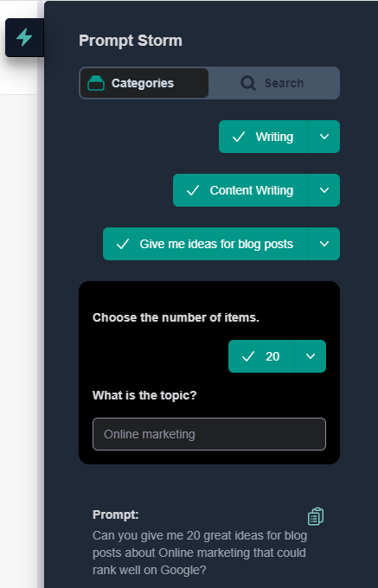Viewport: 378px width, 588px height.
Task: Focus the Online marketing topic field
Action: click(x=209, y=434)
